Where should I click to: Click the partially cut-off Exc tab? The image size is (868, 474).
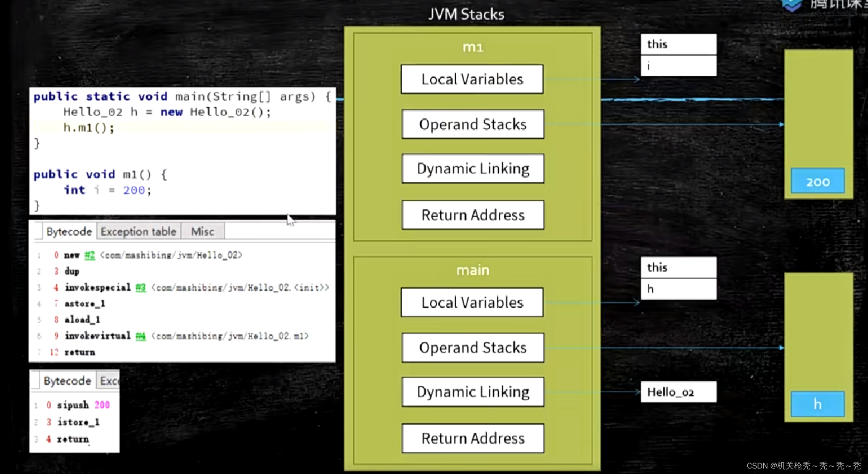click(109, 381)
